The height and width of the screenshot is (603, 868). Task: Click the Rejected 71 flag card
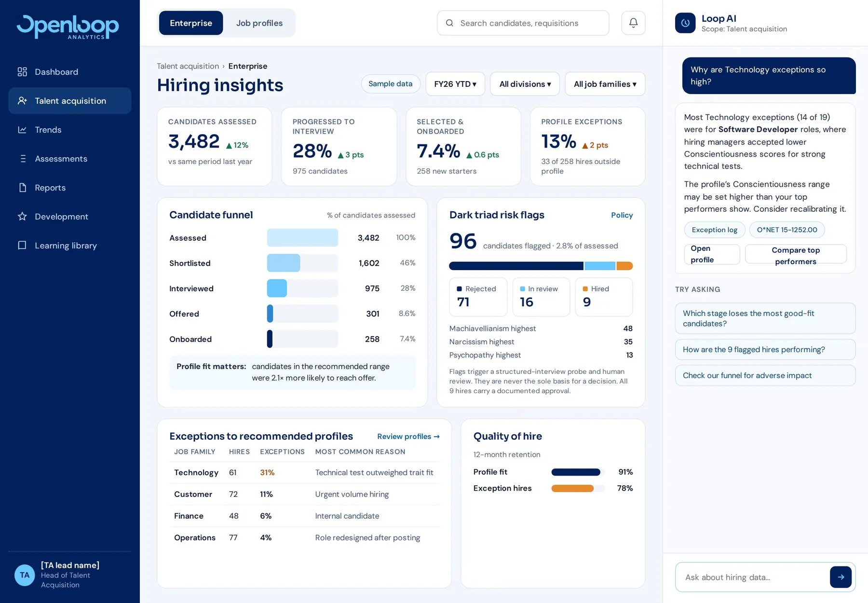click(478, 297)
